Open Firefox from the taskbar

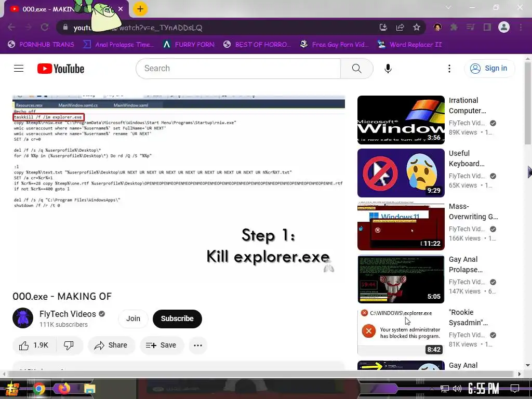tap(64, 388)
